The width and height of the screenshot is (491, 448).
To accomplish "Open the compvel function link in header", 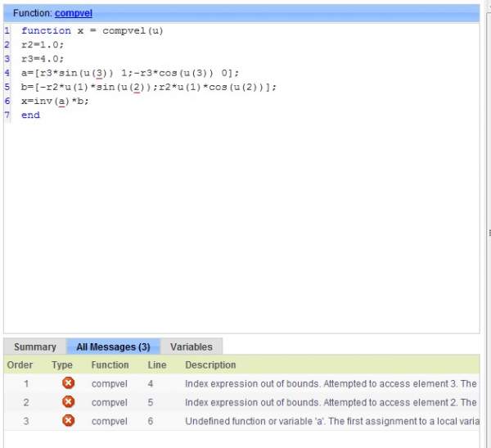I will click(x=74, y=13).
